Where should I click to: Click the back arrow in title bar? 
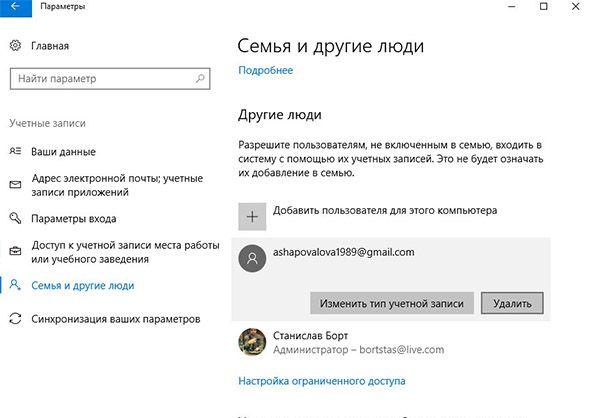(15, 7)
